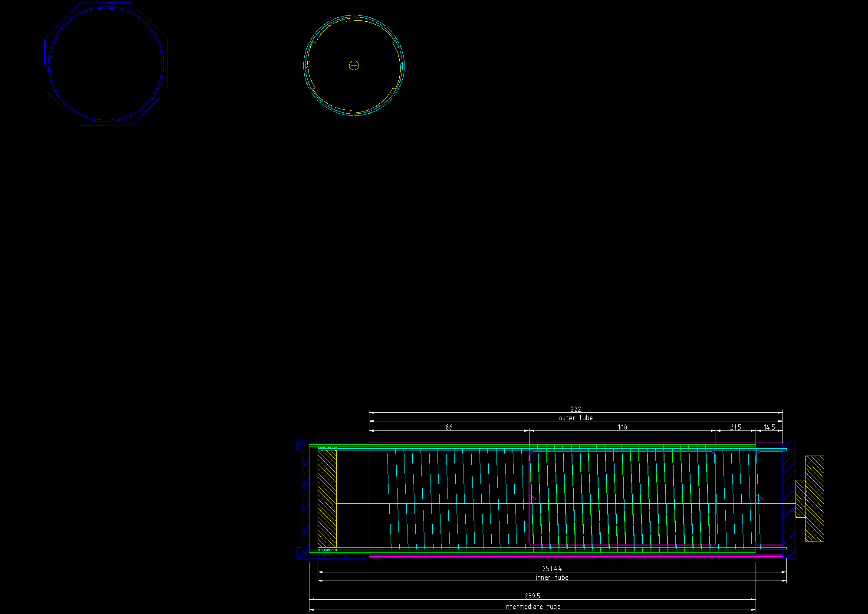The image size is (868, 614).
Task: Select the small yellow hatched collar by knob
Action: tap(801, 499)
